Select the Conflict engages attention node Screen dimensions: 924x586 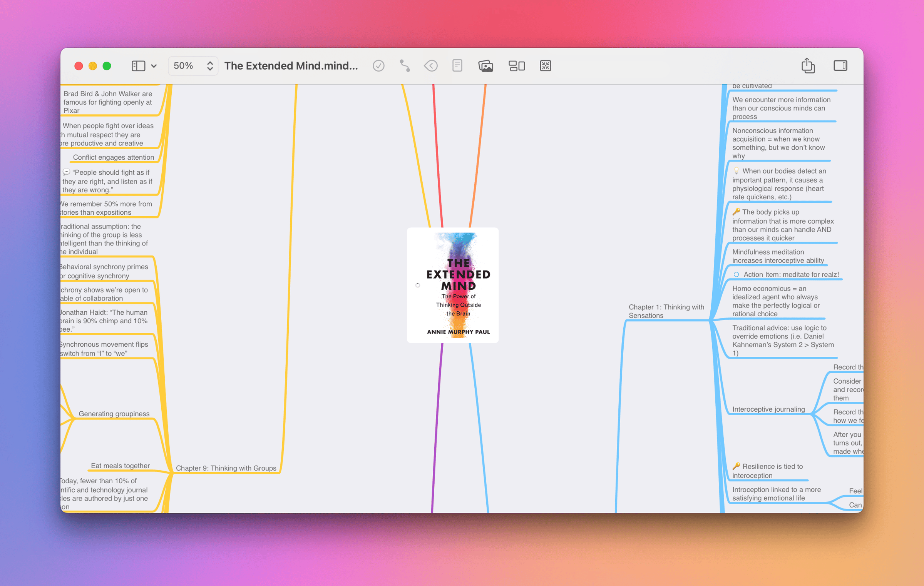click(114, 157)
